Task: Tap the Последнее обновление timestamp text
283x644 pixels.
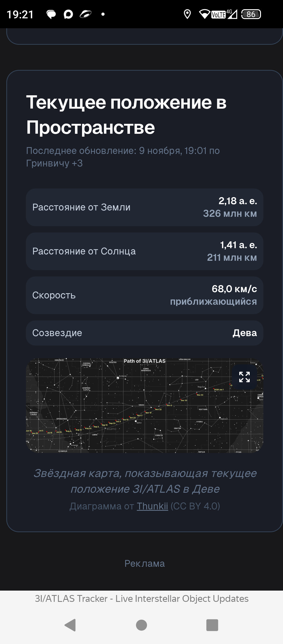Action: 123,157
